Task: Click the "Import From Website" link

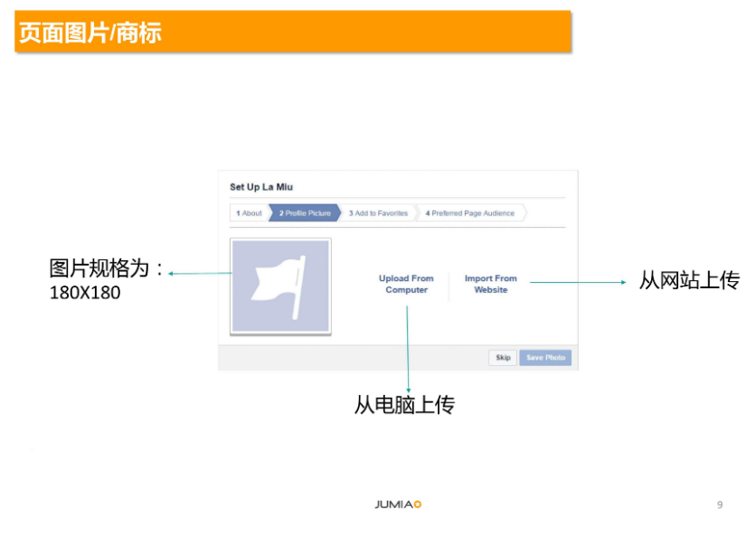Action: [x=490, y=283]
